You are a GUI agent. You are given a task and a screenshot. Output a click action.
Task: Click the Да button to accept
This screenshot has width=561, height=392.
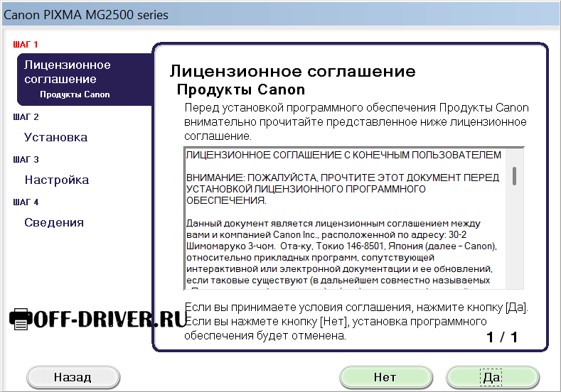(492, 377)
